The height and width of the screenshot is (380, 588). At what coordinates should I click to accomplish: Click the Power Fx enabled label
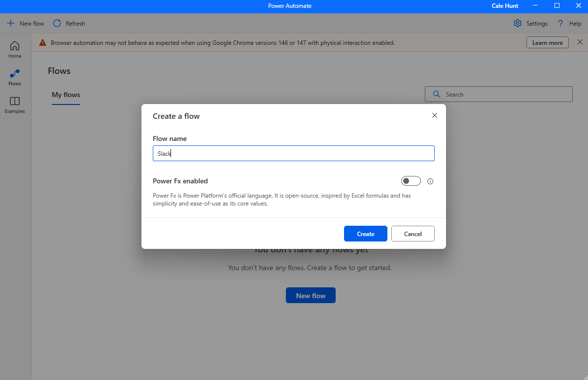[180, 181]
